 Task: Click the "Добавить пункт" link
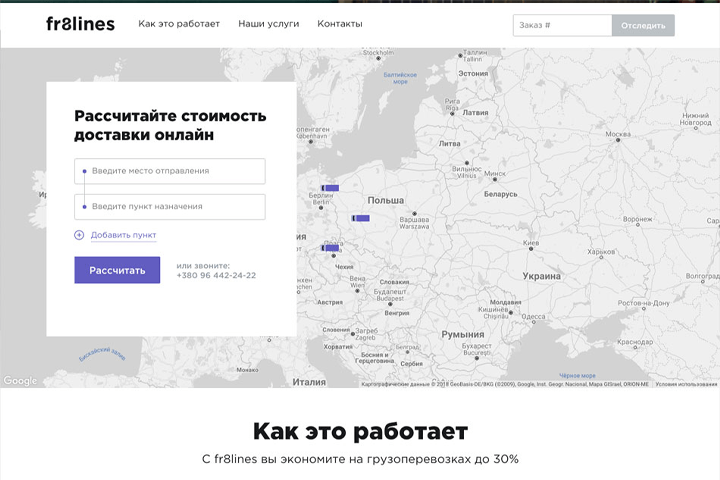[124, 235]
